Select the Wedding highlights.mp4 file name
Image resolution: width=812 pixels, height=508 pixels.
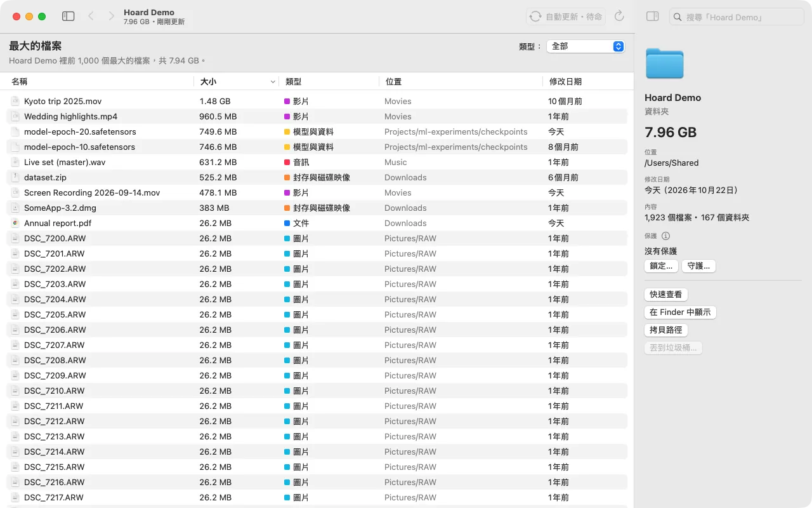[x=70, y=116]
